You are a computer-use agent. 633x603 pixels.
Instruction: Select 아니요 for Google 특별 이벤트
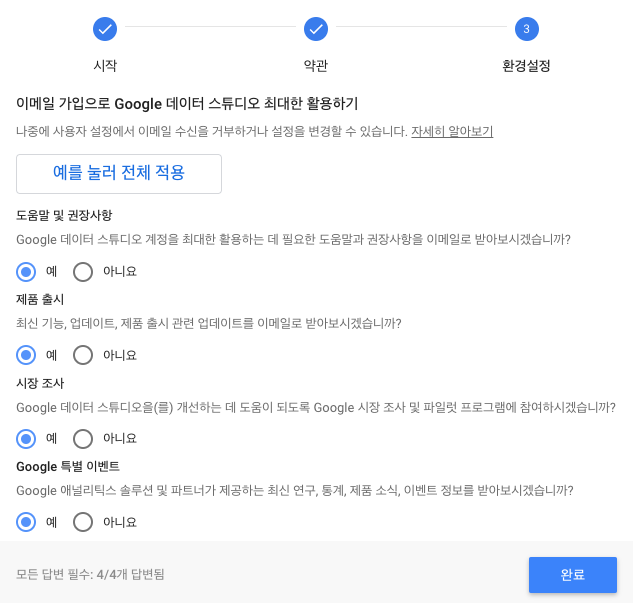point(83,522)
